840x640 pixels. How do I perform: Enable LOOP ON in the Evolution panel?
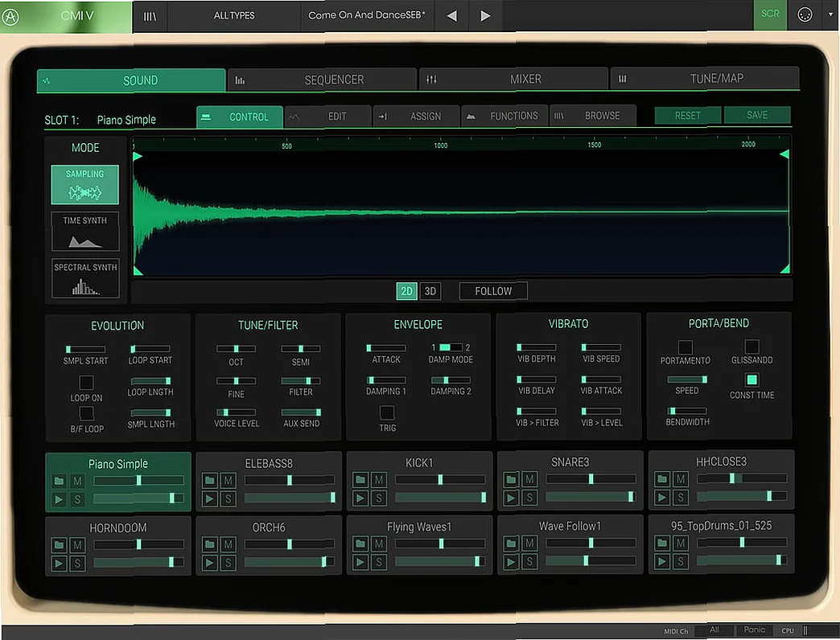click(x=85, y=384)
